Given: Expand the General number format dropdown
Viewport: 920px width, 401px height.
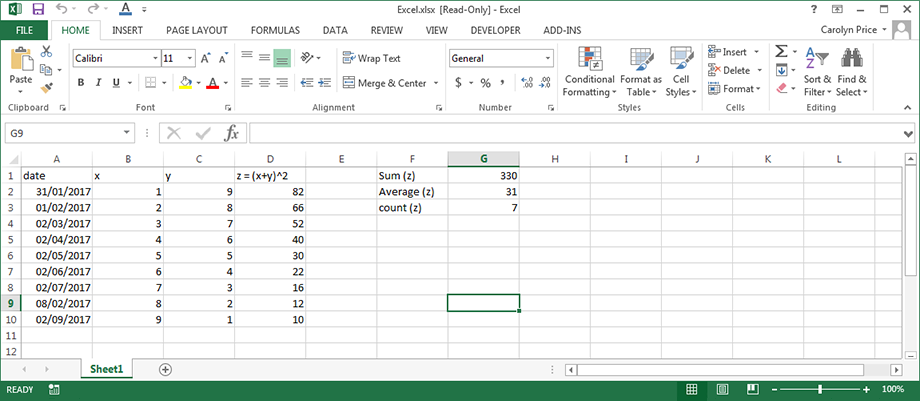Looking at the screenshot, I should (548, 59).
